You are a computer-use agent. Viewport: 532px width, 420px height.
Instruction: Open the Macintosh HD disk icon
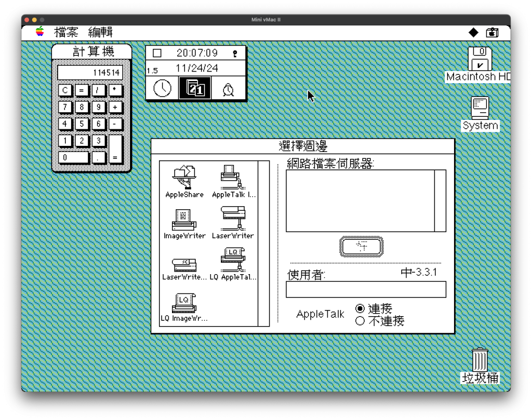[x=479, y=59]
